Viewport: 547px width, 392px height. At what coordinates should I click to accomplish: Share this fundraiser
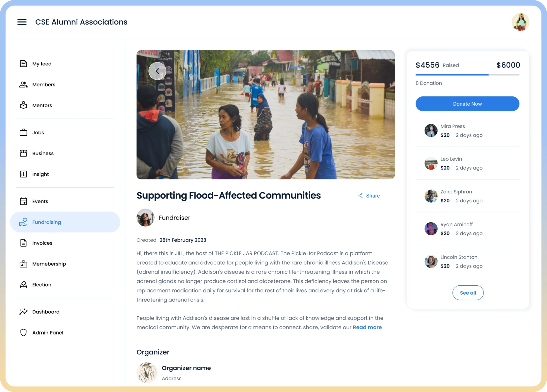[x=369, y=196]
